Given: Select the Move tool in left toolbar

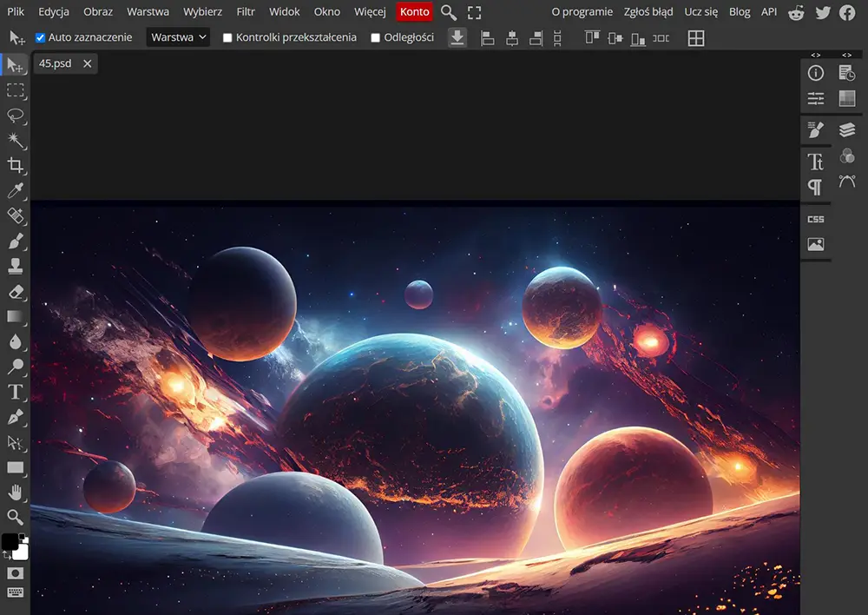Looking at the screenshot, I should (x=15, y=65).
